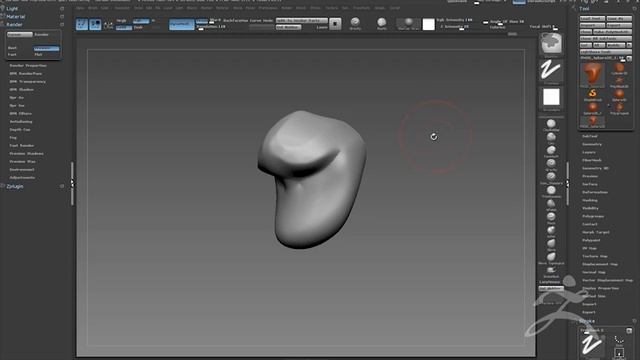Select the SnakeHook brush
Image resolution: width=640 pixels, height=360 pixels.
point(551,271)
